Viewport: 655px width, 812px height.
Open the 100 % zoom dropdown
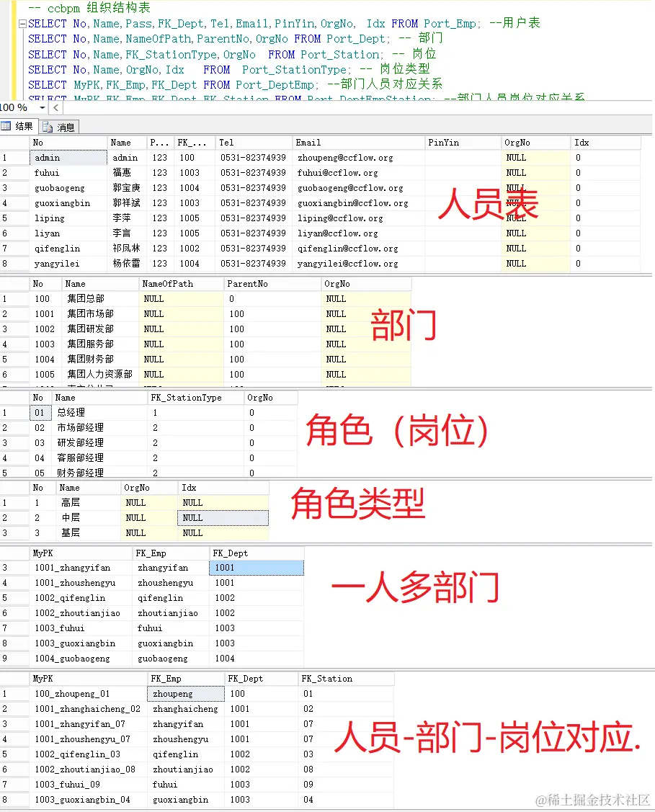[43, 108]
